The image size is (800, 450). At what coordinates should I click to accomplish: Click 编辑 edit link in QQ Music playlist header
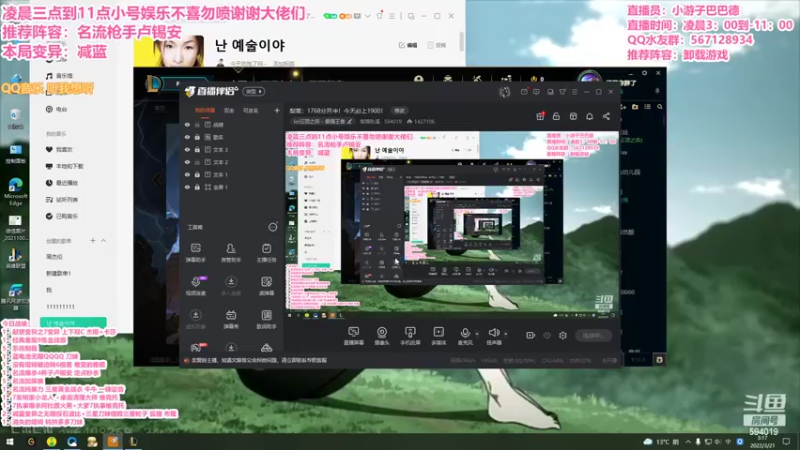408,45
